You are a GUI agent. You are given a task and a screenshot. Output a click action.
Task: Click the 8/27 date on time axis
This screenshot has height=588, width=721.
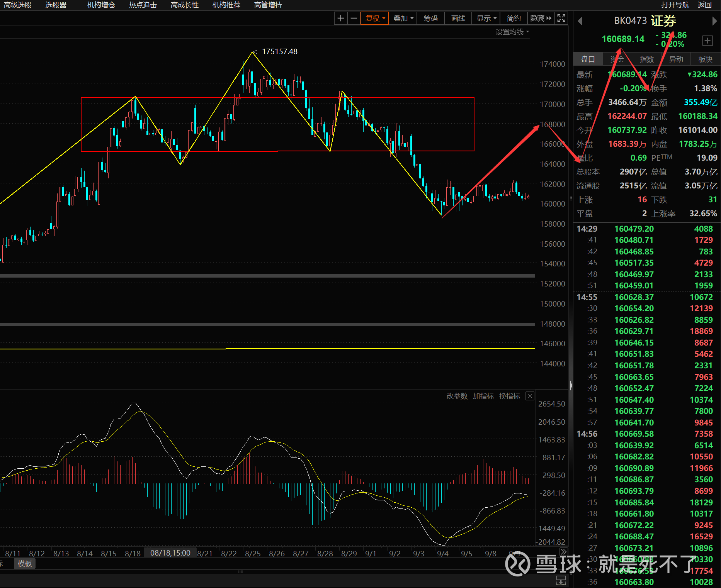301,554
